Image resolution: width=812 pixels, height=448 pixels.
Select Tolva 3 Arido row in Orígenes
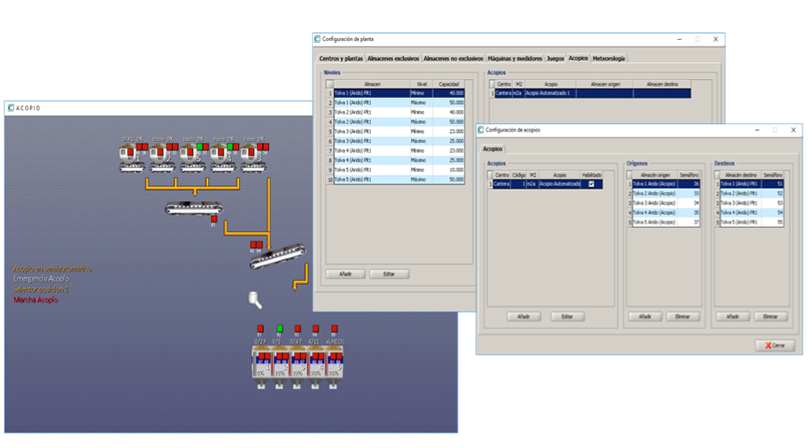[x=658, y=203]
